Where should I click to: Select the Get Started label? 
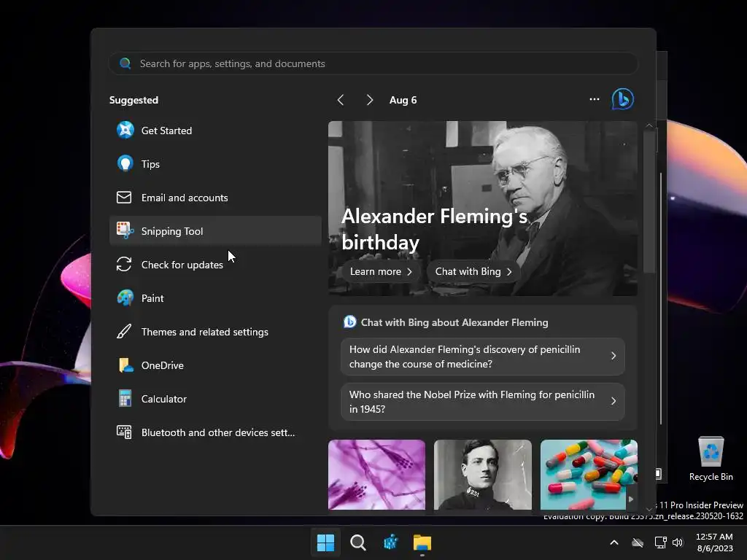[x=166, y=131]
